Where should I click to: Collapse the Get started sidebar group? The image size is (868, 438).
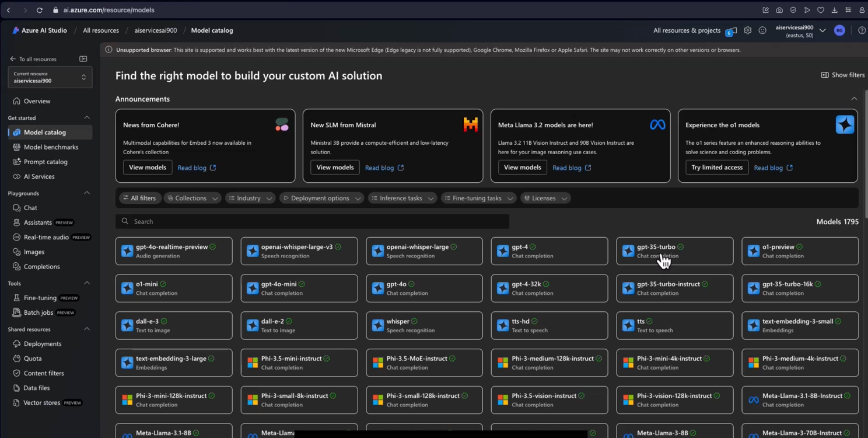(x=87, y=118)
